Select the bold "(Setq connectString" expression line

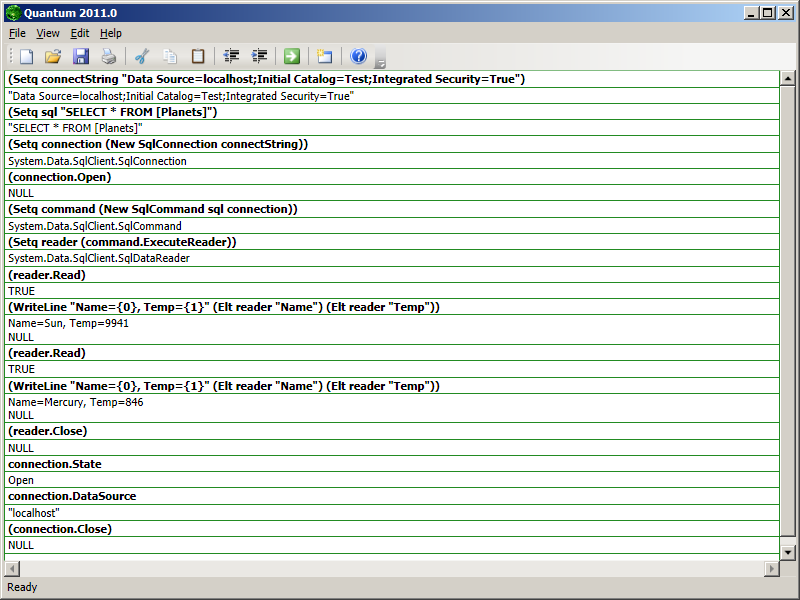pos(392,79)
